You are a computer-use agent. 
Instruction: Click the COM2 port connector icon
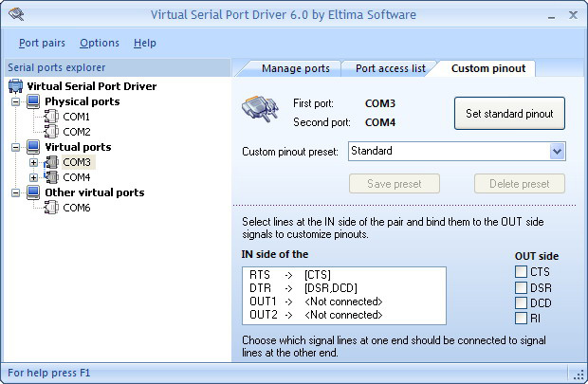tap(51, 132)
